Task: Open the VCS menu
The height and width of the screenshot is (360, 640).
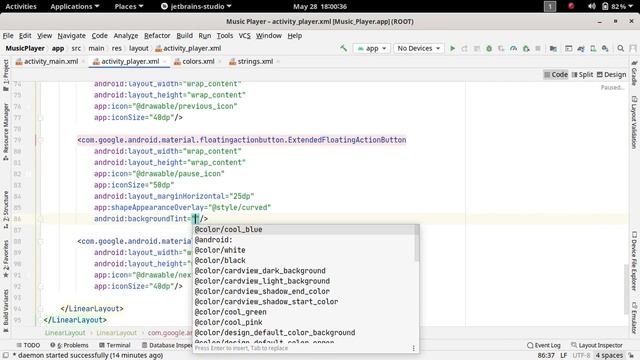Action: pos(244,36)
